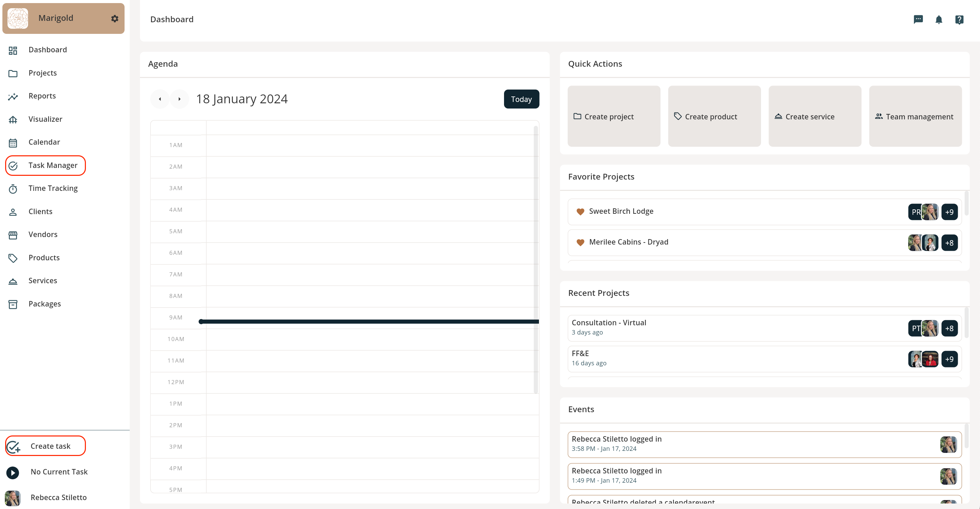The image size is (980, 509).
Task: Go to next day in Agenda
Action: click(179, 99)
